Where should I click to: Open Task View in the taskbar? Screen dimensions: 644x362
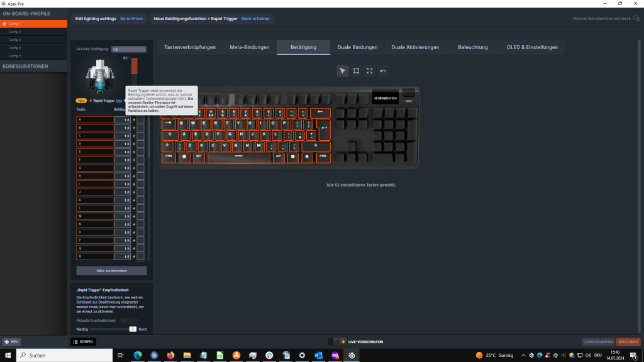(x=120, y=356)
